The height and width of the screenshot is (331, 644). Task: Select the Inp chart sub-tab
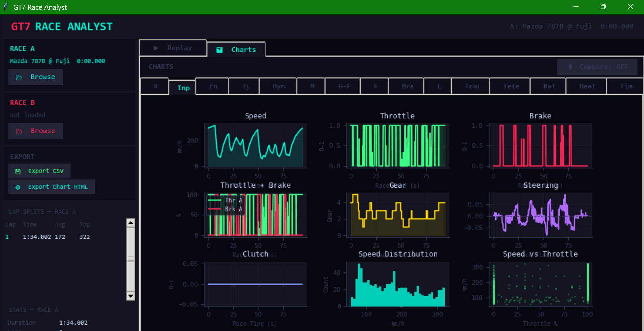coord(183,88)
